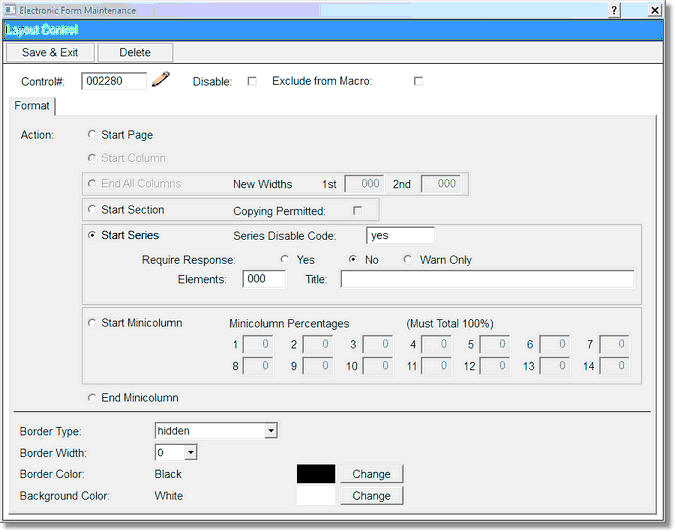Click minicolumn percentage field 6
The image size is (675, 532).
pos(555,344)
